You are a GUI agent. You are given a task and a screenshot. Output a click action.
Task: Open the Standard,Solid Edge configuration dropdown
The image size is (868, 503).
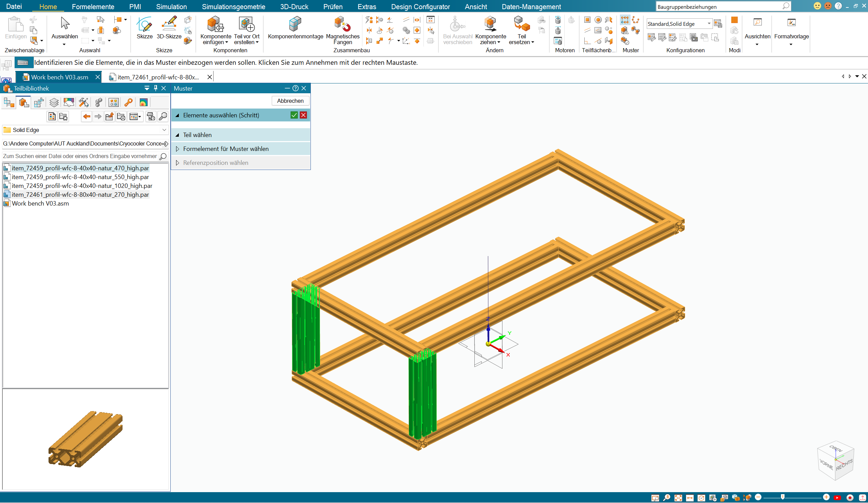709,24
